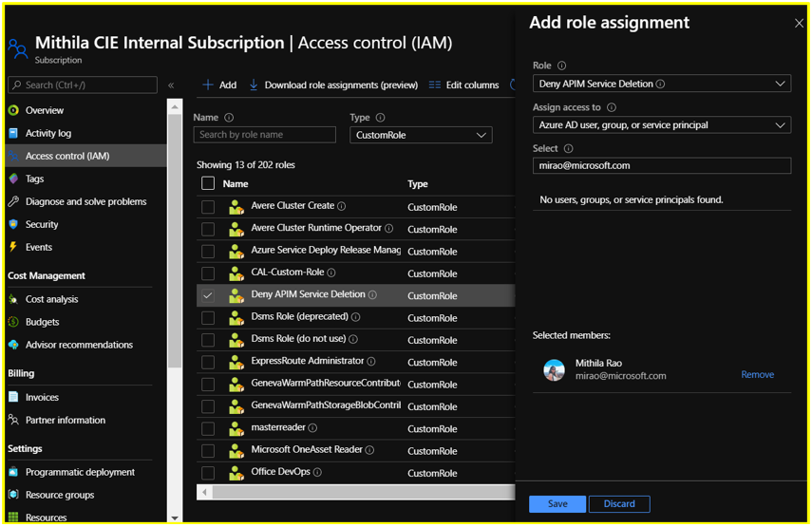This screenshot has height=527, width=812.
Task: Click the Advisor recommendations icon
Action: pyautogui.click(x=13, y=345)
